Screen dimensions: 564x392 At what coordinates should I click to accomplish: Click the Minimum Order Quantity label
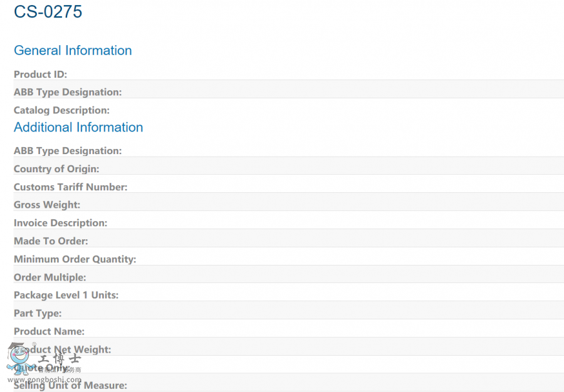point(75,259)
